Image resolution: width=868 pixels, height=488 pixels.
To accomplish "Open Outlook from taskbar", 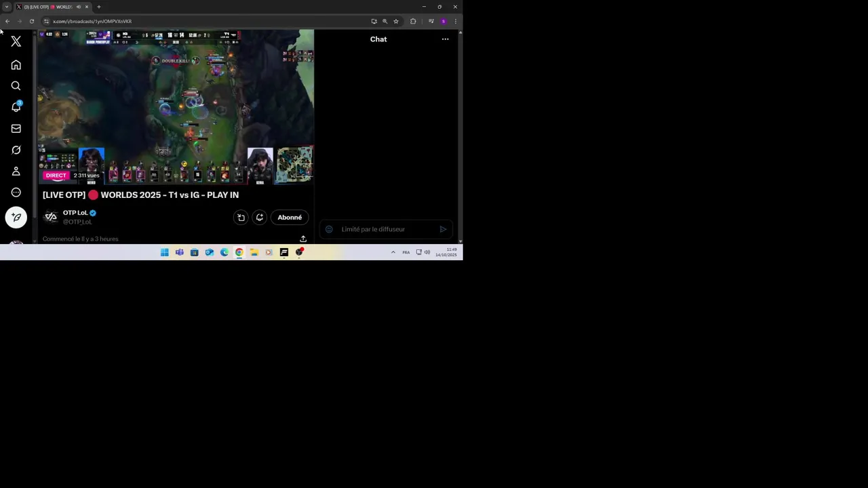I will click(210, 252).
